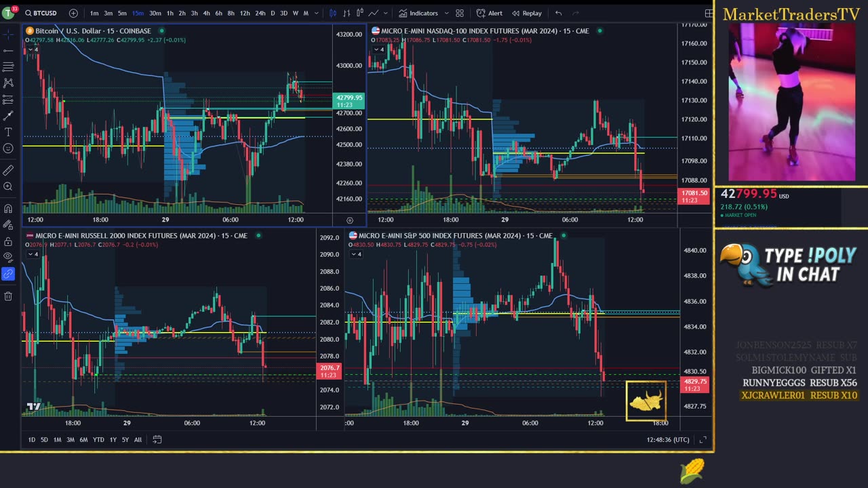Image resolution: width=868 pixels, height=488 pixels.
Task: Set date range to All
Action: 138,439
